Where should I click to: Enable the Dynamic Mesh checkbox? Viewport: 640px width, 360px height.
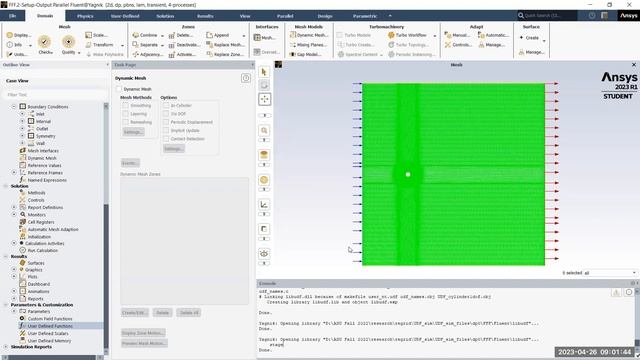119,89
